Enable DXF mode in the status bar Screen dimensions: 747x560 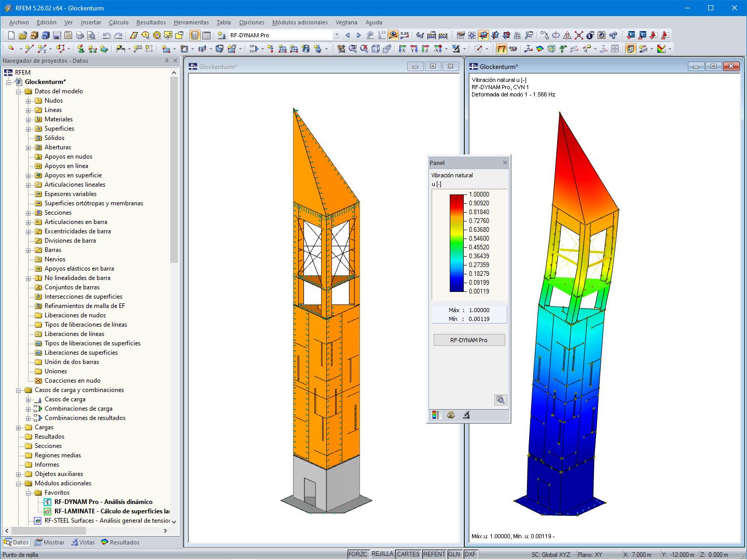click(470, 554)
